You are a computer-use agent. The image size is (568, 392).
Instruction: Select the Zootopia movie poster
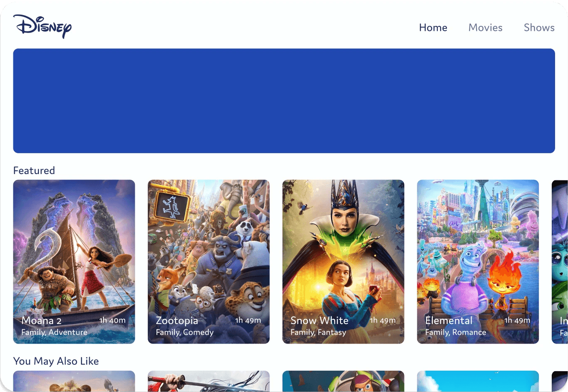pos(209,262)
